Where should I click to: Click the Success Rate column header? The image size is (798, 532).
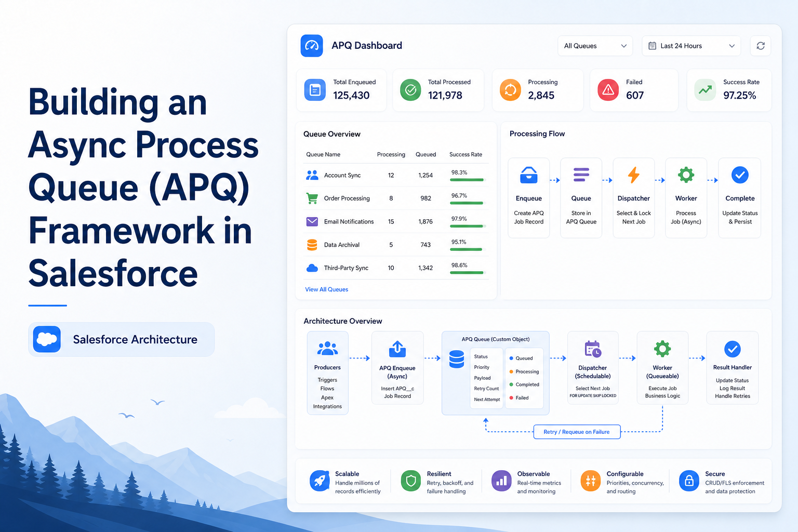(465, 154)
